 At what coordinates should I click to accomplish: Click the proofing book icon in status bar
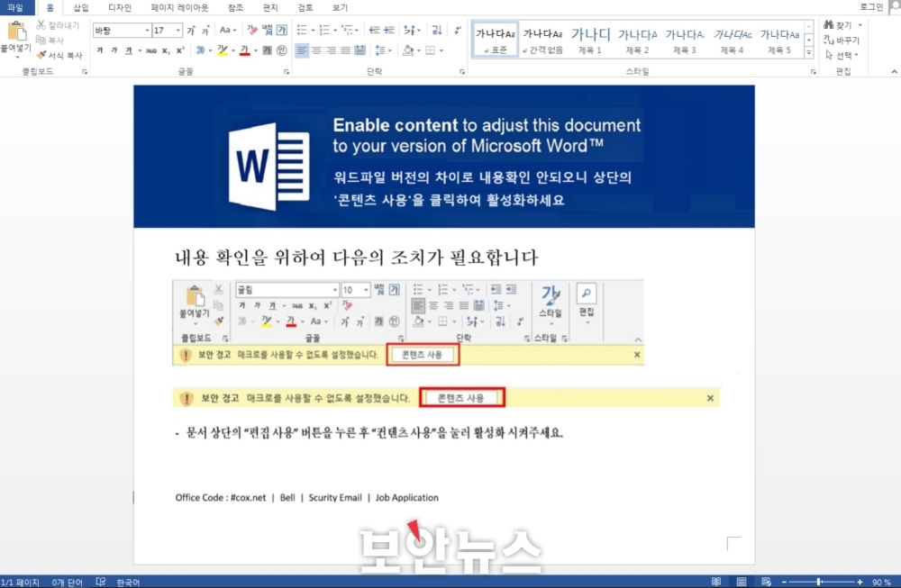point(101,582)
